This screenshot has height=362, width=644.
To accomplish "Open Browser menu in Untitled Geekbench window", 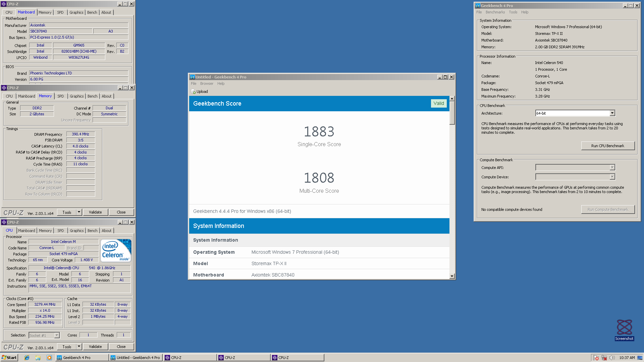I will pyautogui.click(x=207, y=83).
